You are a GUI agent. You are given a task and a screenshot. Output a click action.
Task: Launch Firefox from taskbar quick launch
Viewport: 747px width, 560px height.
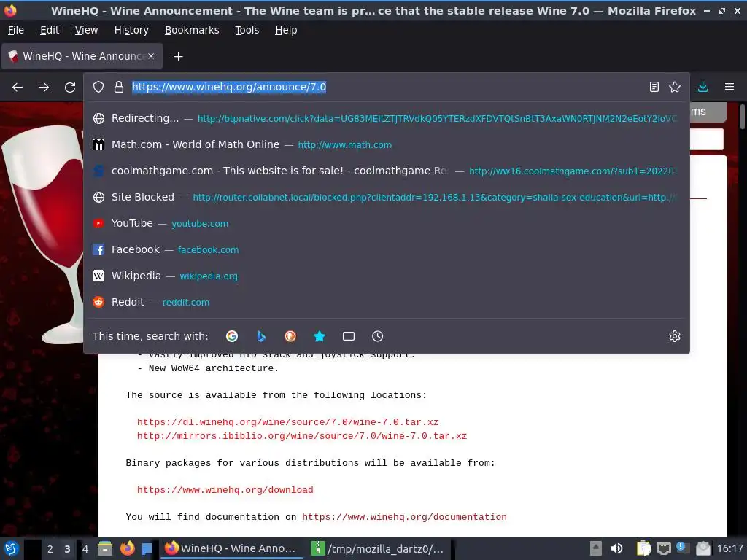[127, 548]
